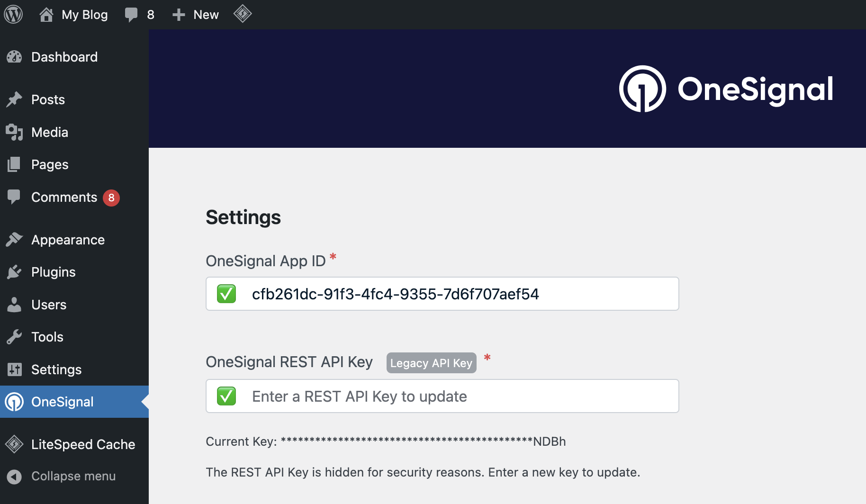Click the REST API Key hidden notice text
Viewport: 866px width, 504px height.
[x=423, y=472]
